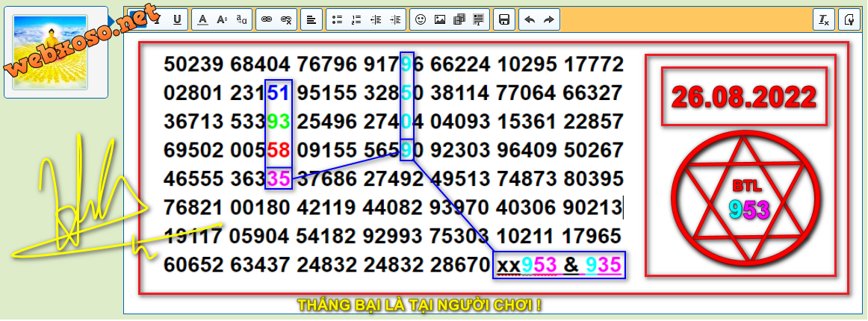The height and width of the screenshot is (321, 868).
Task: Click the insert quote block icon
Action: tap(479, 20)
